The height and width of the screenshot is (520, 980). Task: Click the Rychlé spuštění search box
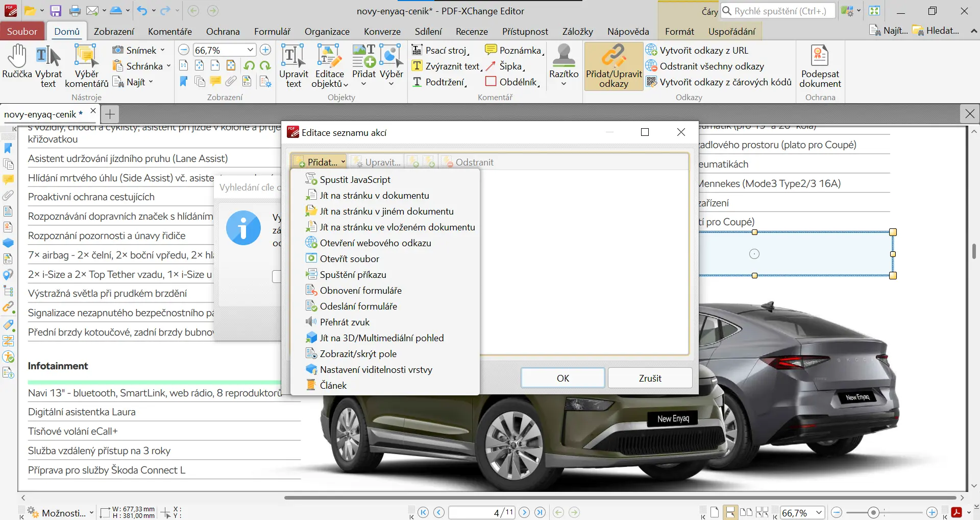[x=777, y=11]
